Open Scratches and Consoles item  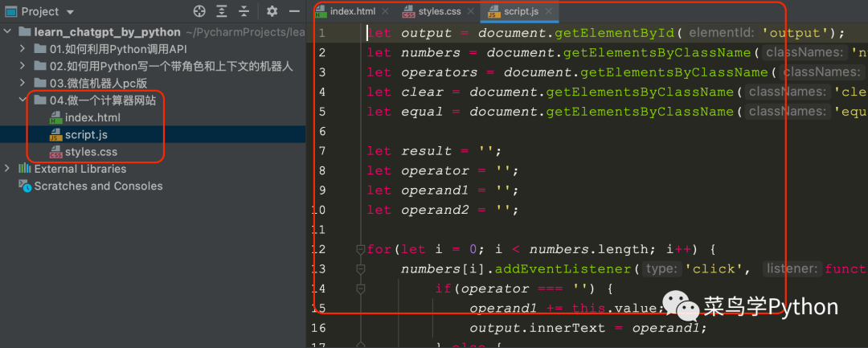tap(98, 186)
